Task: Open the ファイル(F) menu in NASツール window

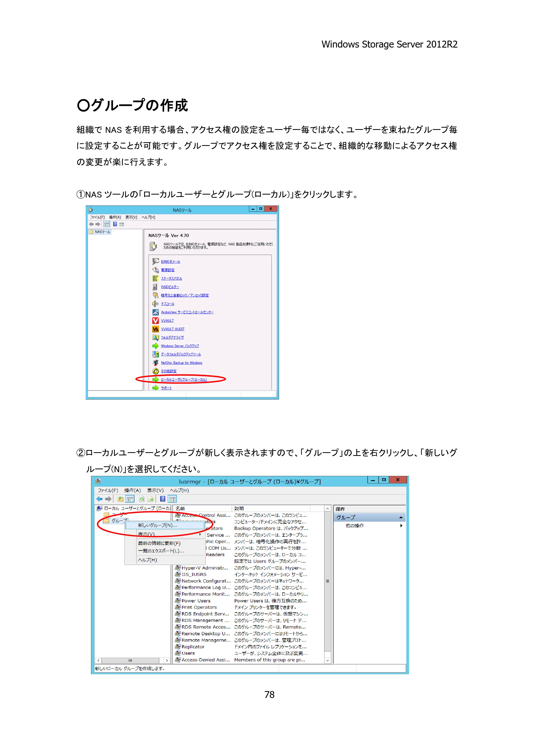Action: pyautogui.click(x=97, y=217)
